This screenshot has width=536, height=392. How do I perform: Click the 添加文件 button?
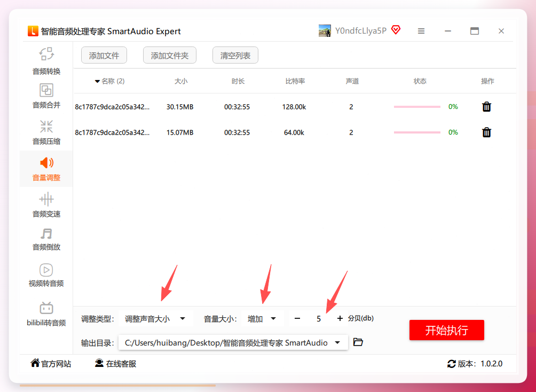coord(104,56)
